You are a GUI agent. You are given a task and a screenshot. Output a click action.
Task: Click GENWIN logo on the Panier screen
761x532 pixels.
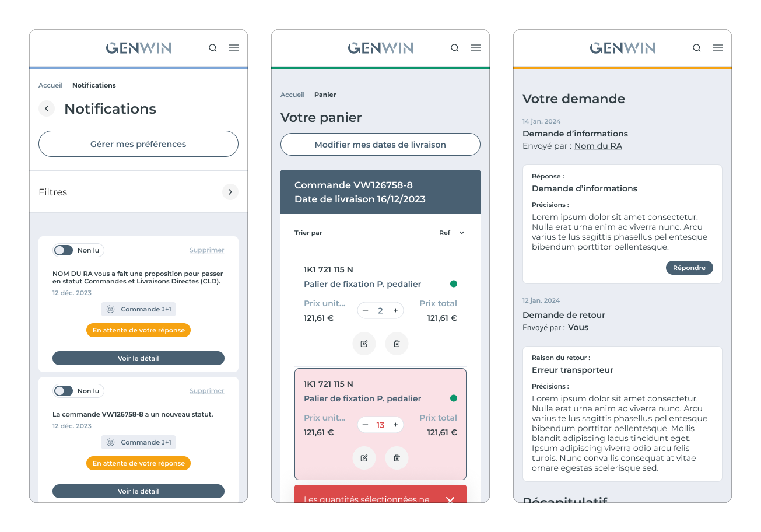[x=380, y=48]
